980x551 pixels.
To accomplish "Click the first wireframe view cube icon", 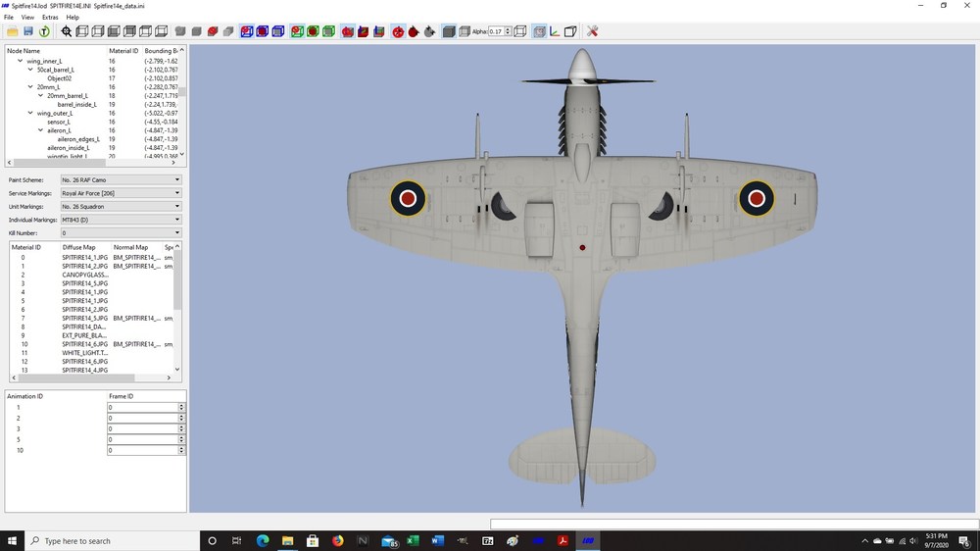I will (x=82, y=31).
